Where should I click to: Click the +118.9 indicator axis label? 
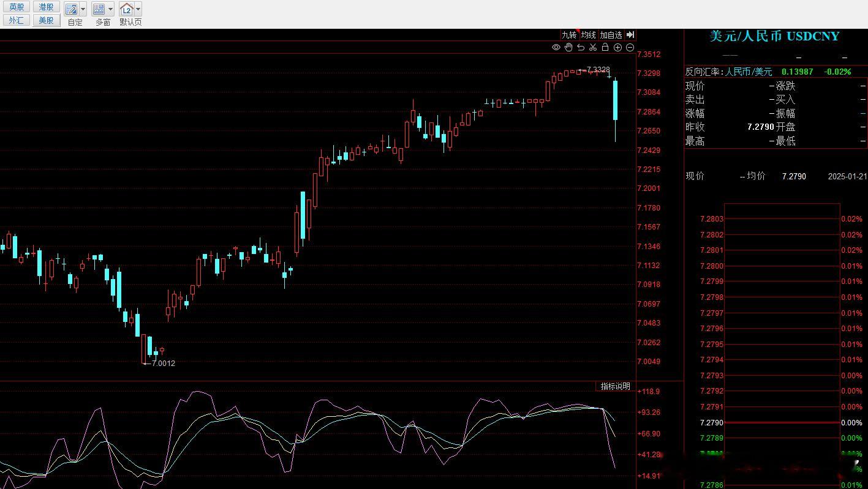click(649, 392)
